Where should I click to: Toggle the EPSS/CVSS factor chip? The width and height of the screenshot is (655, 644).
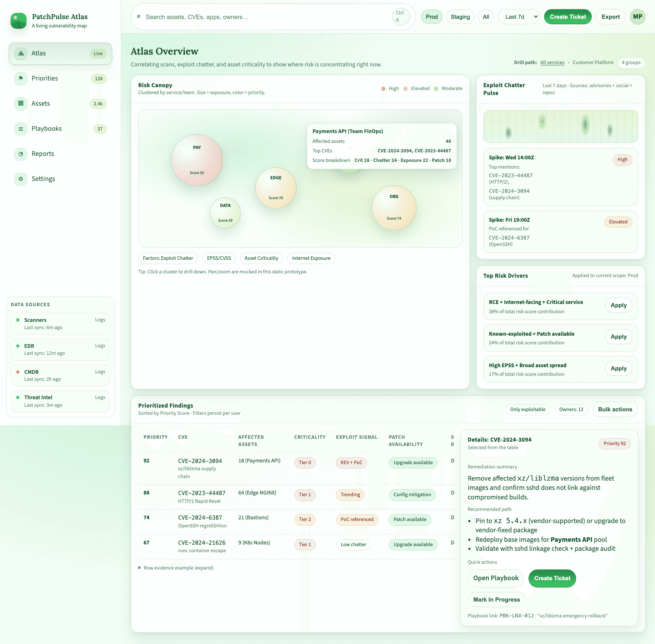(219, 258)
